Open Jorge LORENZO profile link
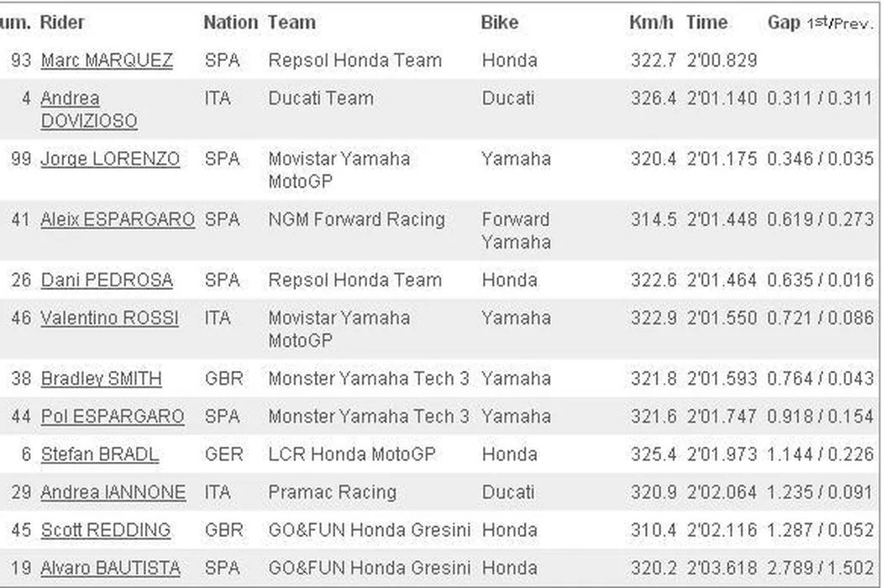The width and height of the screenshot is (882, 588). point(110,159)
